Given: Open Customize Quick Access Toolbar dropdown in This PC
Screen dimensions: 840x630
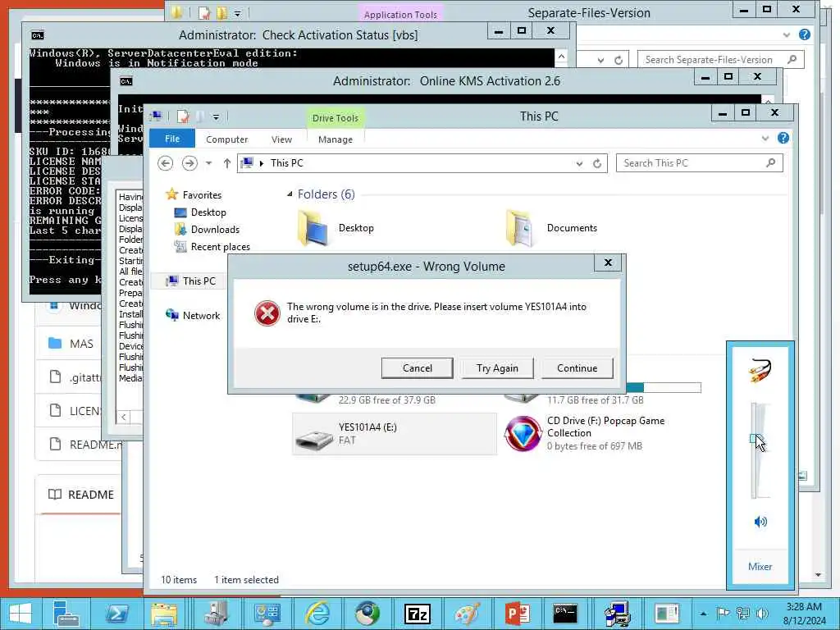Looking at the screenshot, I should pos(216,116).
